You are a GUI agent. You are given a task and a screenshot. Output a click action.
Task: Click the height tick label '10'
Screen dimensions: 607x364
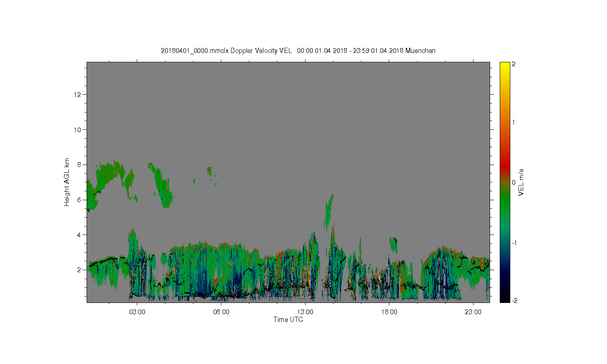78,130
